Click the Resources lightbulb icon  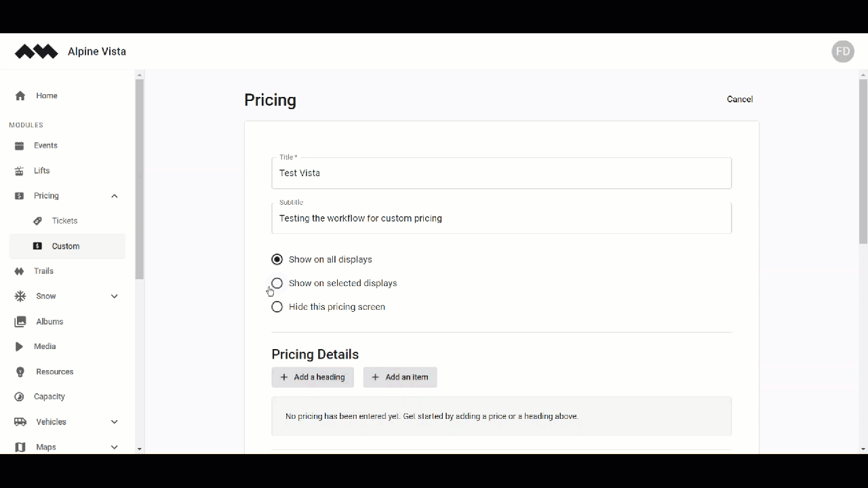click(20, 371)
